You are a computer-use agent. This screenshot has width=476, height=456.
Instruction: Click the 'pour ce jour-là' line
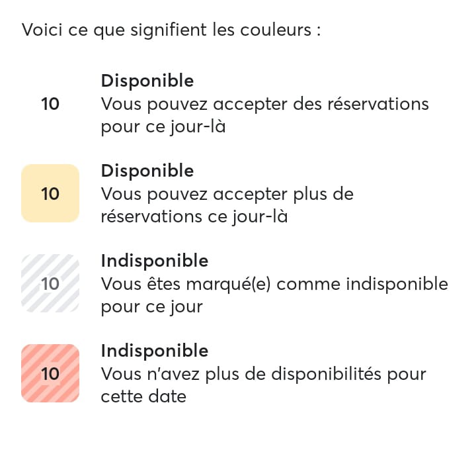click(x=163, y=127)
